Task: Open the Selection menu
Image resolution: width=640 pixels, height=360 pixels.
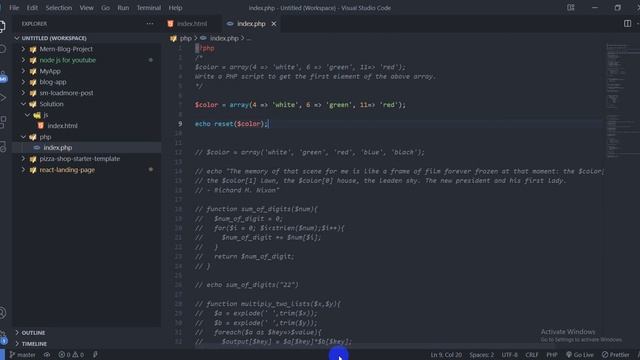Action: 59,8
